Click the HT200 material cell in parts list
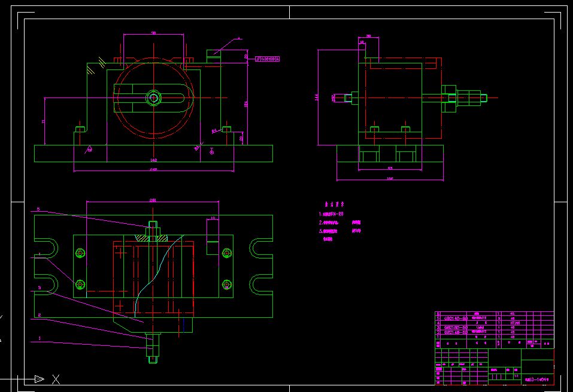The image size is (573, 392). (x=515, y=323)
